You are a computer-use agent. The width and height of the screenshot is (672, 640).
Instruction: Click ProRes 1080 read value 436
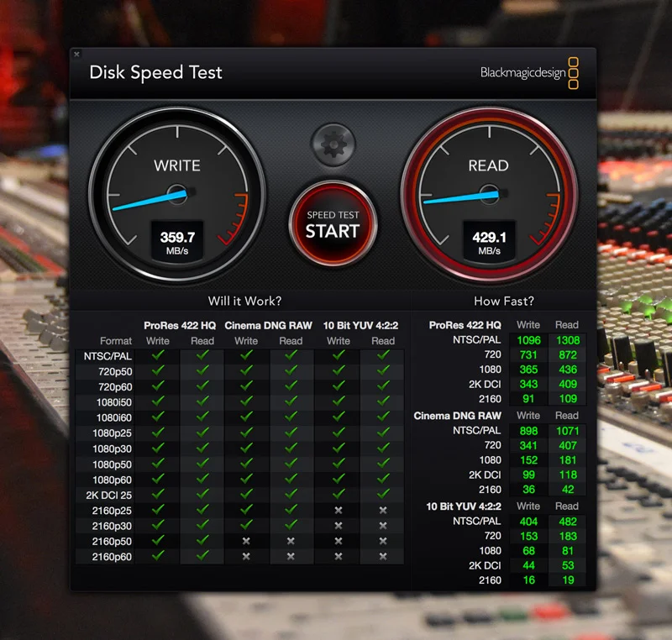[x=568, y=370]
